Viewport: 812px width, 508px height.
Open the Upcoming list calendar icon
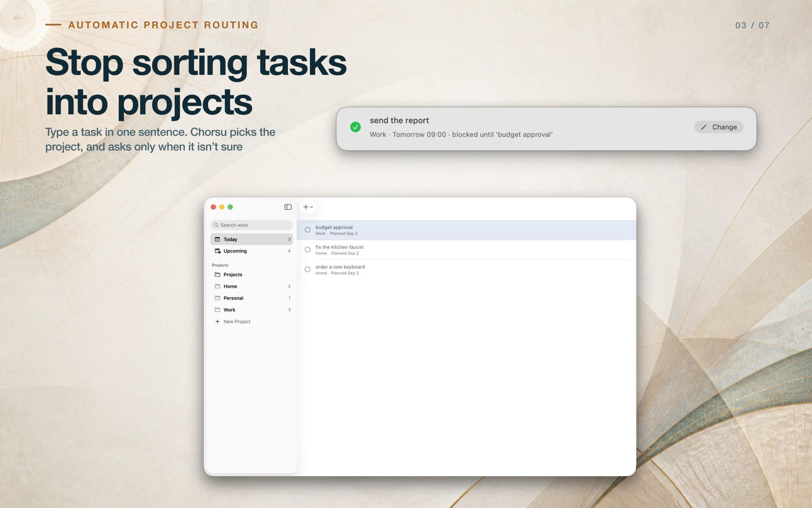click(x=218, y=251)
